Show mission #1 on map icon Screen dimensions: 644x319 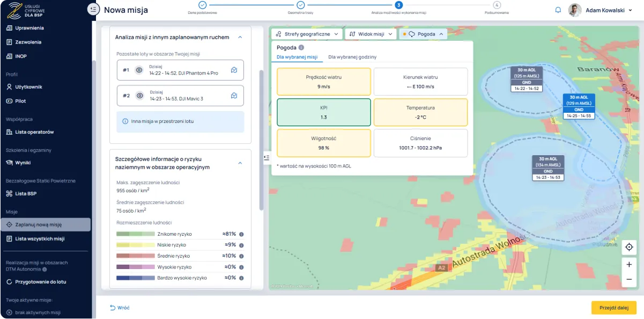pyautogui.click(x=234, y=70)
